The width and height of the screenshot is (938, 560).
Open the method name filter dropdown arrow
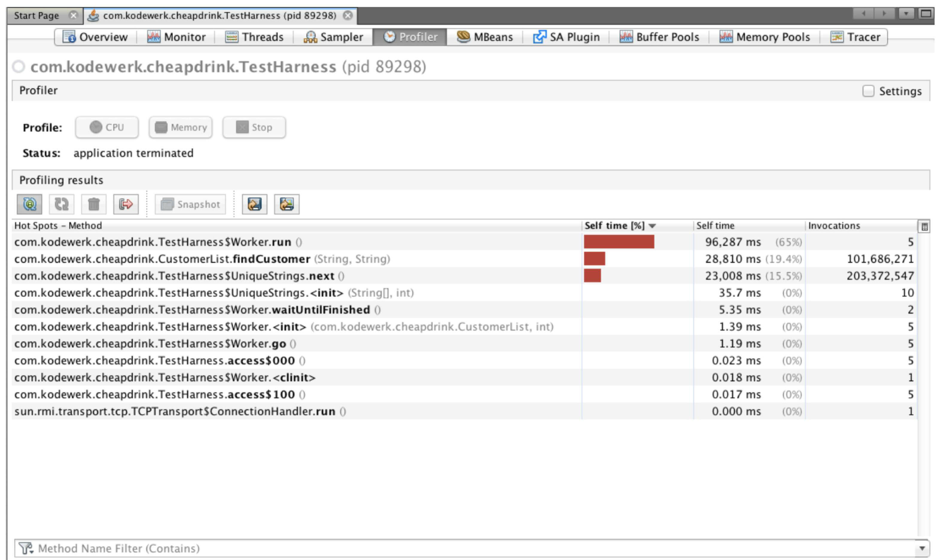922,548
